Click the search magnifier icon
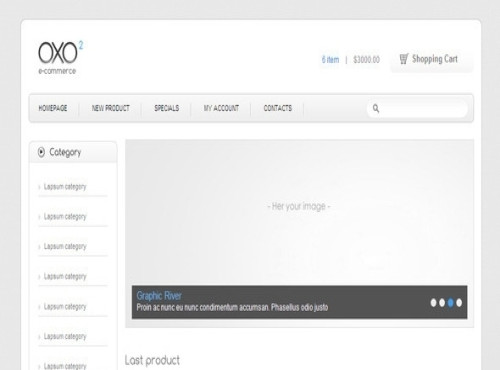 (x=376, y=108)
